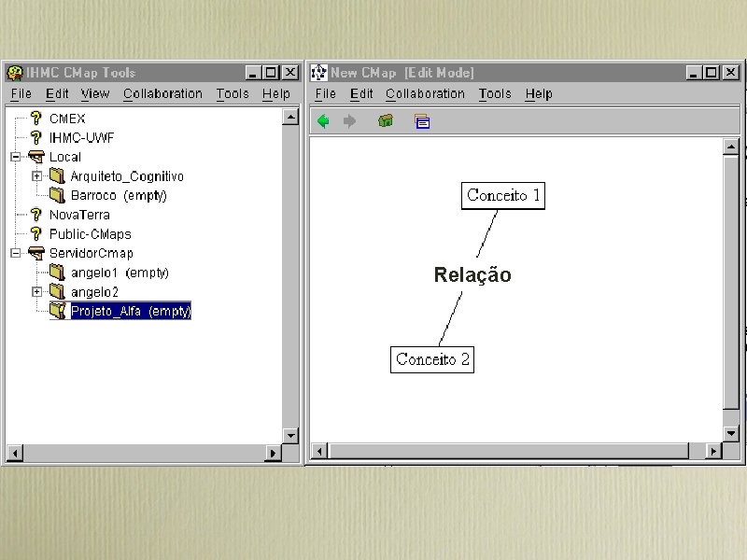Open Tools menu in New CMap window
The height and width of the screenshot is (560, 747).
pos(495,94)
